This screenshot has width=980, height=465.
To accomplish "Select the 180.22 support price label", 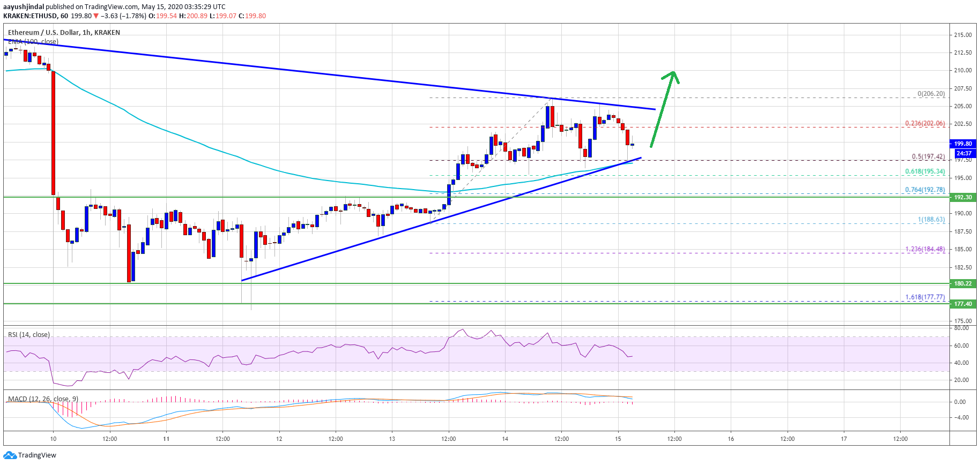I will point(963,283).
